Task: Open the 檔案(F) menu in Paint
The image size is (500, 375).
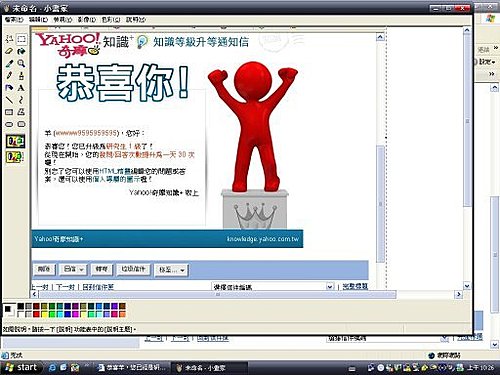Action: [14, 20]
